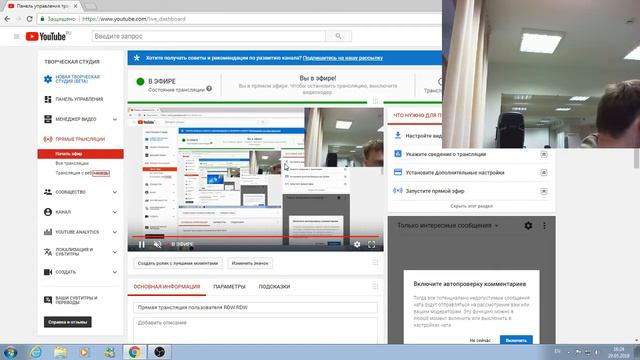Expand the Запустите прямой эфир checklist item
The width and height of the screenshot is (640, 360).
coord(544,191)
